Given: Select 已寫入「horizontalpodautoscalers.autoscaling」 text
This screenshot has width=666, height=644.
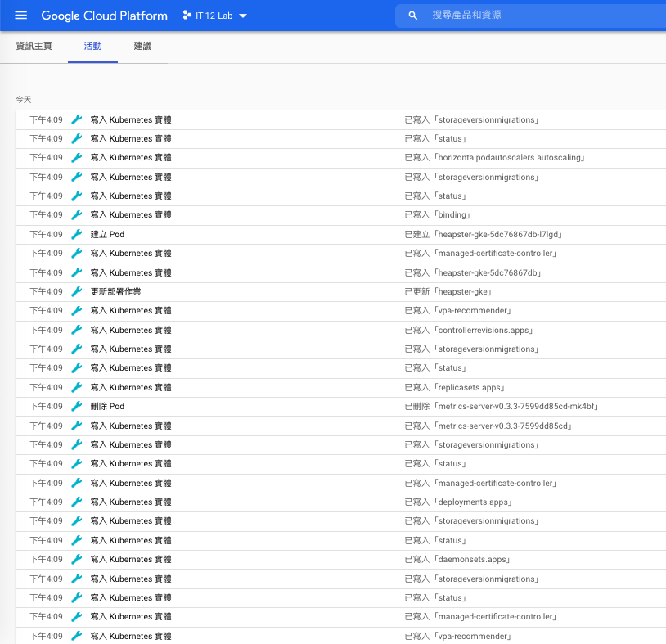Looking at the screenshot, I should click(494, 158).
